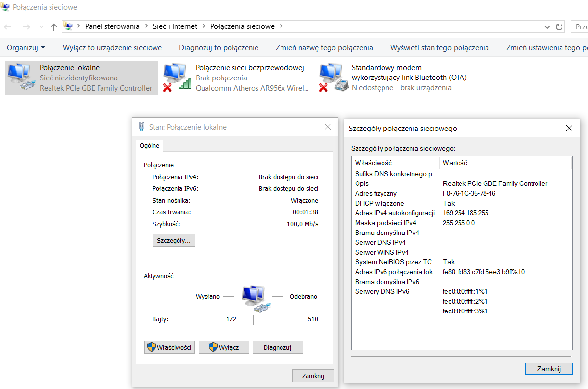
Task: Refresh the Połączenia sieciowe view
Action: tap(560, 26)
